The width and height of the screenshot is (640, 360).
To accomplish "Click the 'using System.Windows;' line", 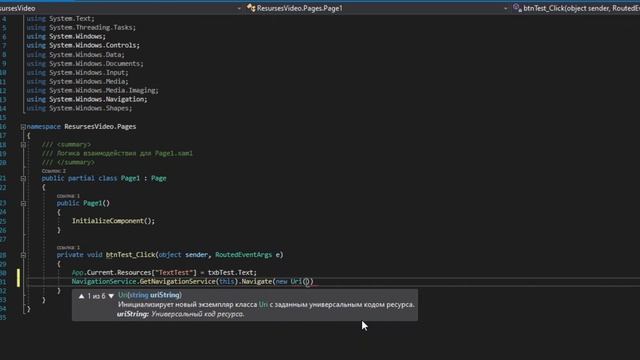I will [66, 36].
